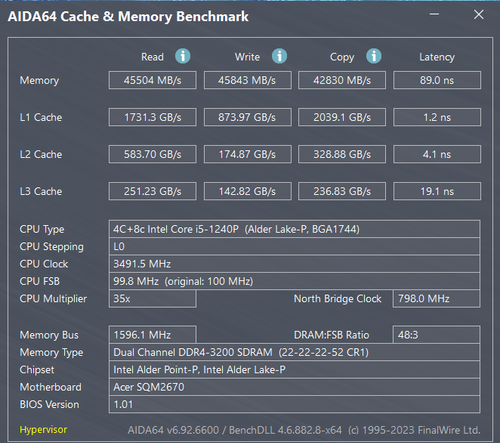Select the Memory Read 45504 MB/s field
The width and height of the screenshot is (500, 443).
point(152,80)
